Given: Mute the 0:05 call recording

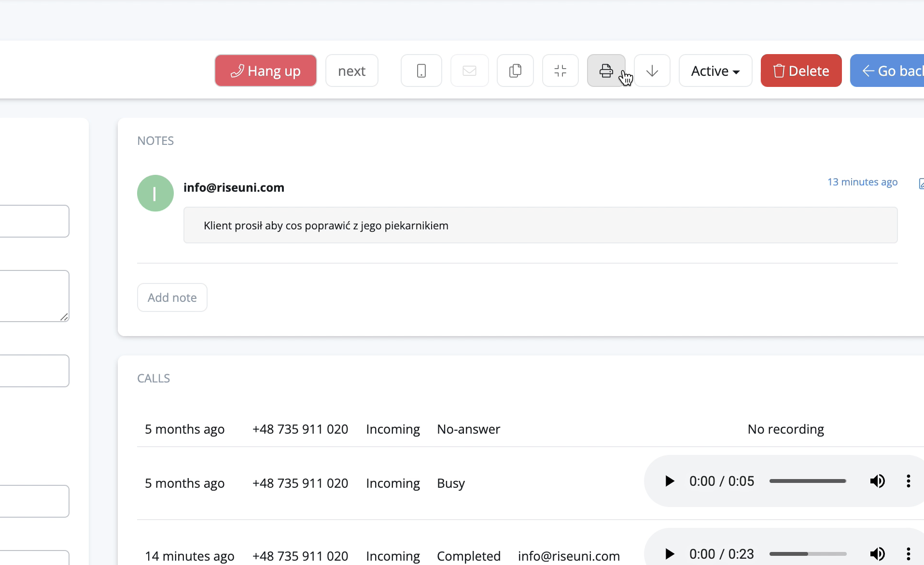Looking at the screenshot, I should [877, 481].
